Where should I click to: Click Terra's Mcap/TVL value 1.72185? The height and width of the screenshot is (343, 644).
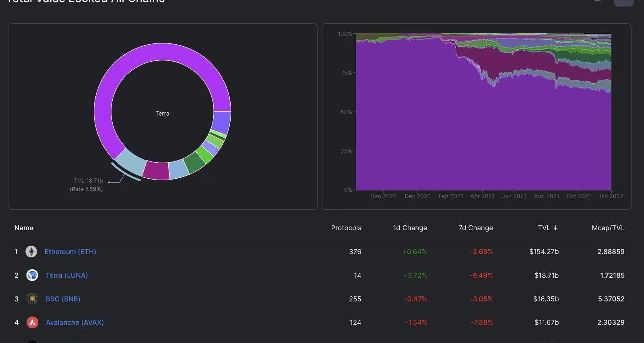coord(612,275)
